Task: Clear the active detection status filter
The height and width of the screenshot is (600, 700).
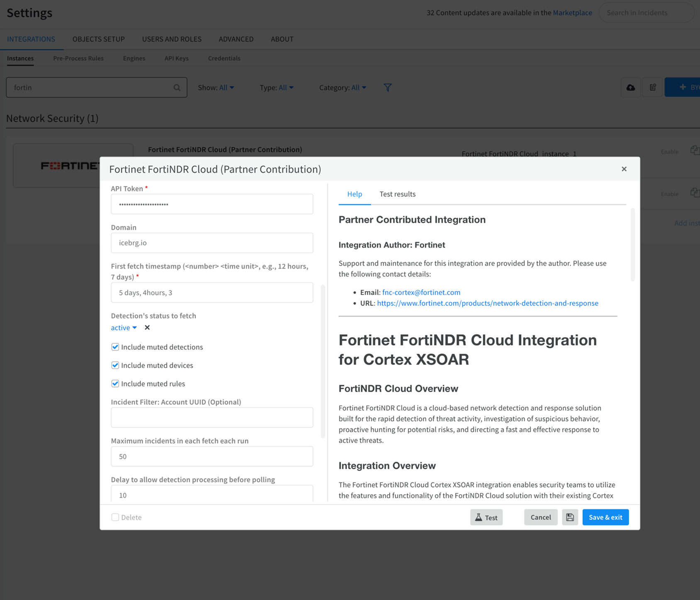Action: click(147, 328)
